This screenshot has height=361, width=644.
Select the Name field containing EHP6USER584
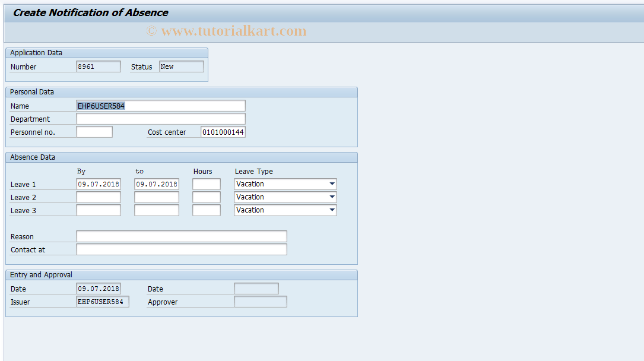point(160,105)
